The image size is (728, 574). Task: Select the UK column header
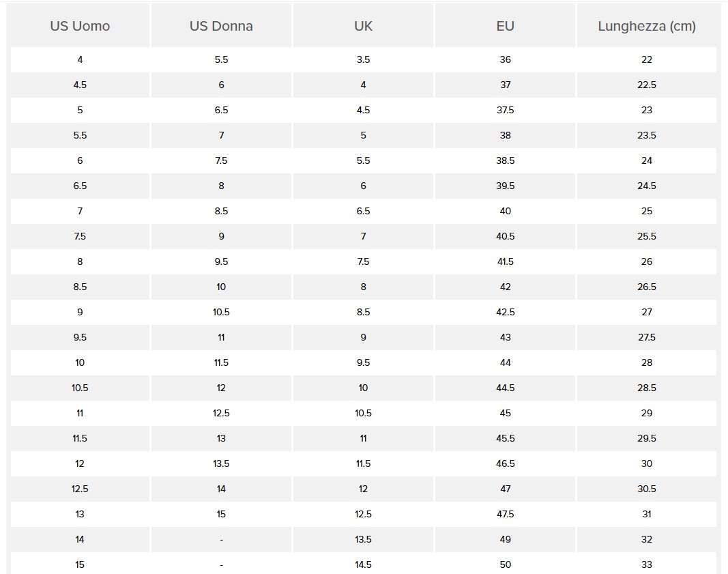363,27
